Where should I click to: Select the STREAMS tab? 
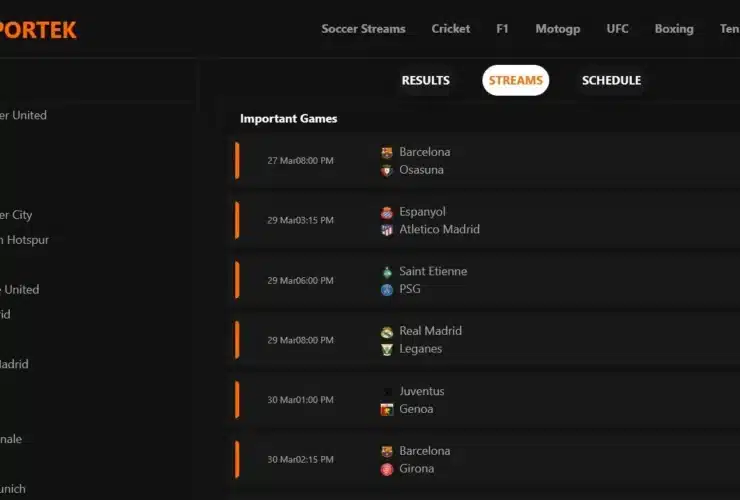point(516,80)
